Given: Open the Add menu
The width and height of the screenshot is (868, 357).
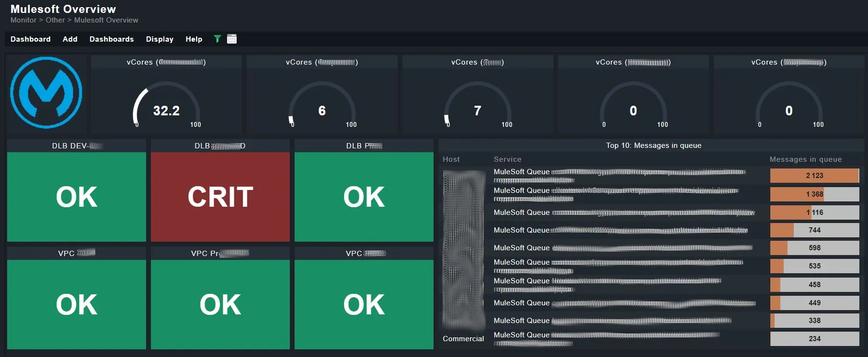Looking at the screenshot, I should pos(70,39).
